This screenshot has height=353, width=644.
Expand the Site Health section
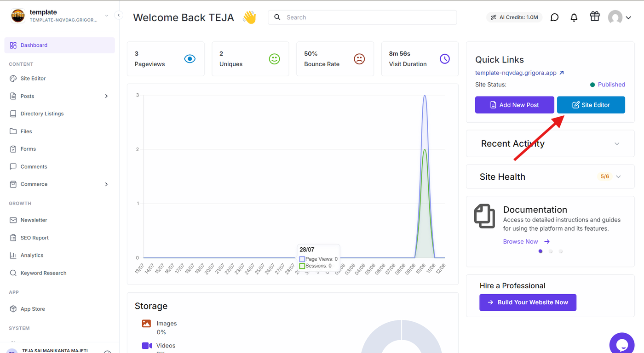(618, 176)
